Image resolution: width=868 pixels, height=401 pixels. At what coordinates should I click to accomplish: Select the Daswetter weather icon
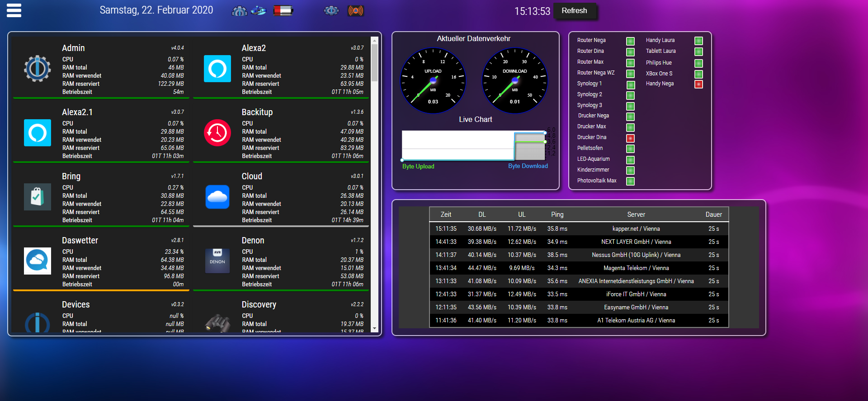coord(37,261)
